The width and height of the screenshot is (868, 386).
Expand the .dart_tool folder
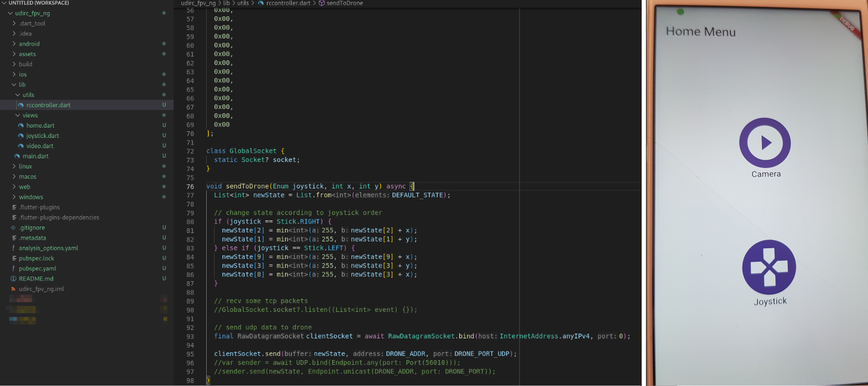pyautogui.click(x=31, y=23)
